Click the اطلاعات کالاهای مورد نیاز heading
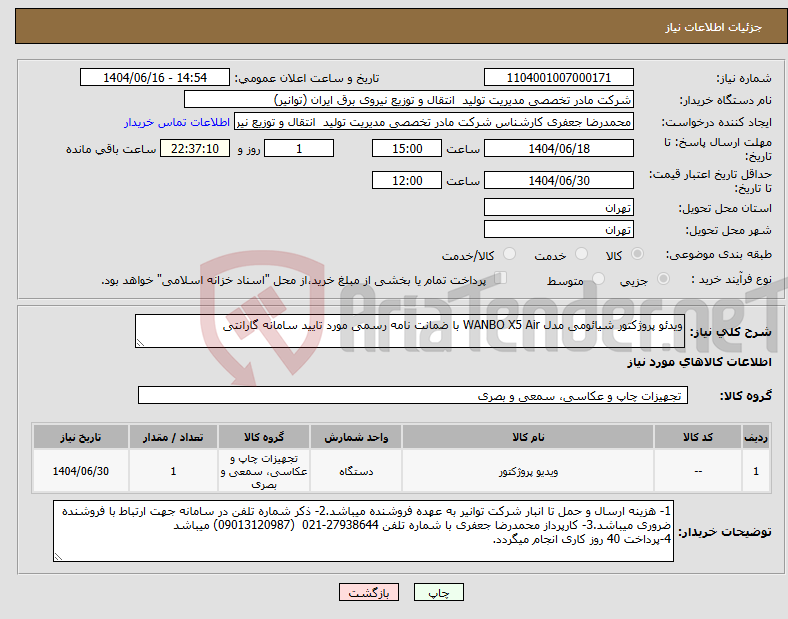Screen dimensions: 788x619 click(x=699, y=362)
